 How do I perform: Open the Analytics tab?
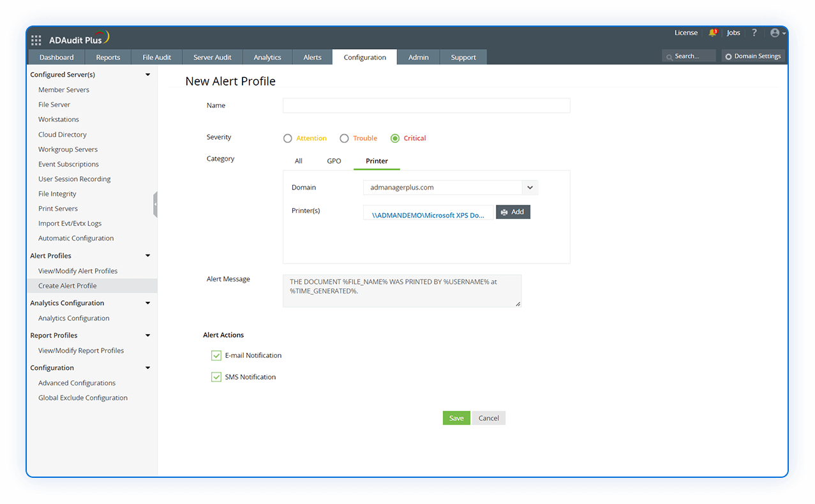[267, 57]
